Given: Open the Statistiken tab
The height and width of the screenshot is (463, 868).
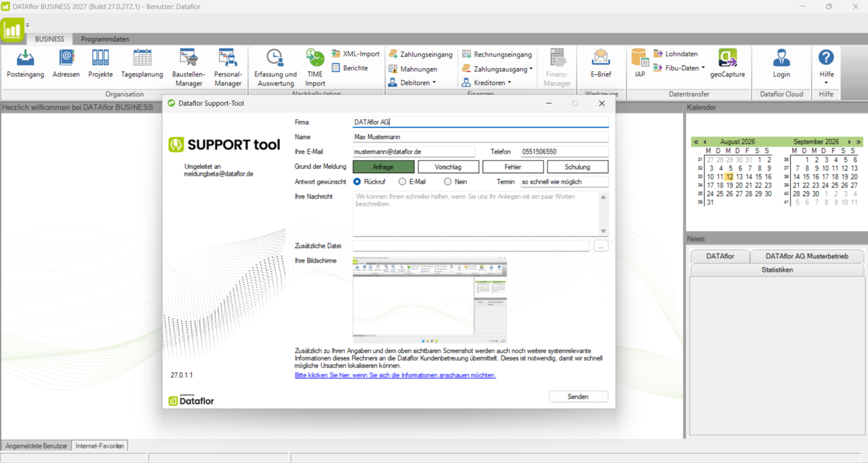Looking at the screenshot, I should (x=777, y=270).
